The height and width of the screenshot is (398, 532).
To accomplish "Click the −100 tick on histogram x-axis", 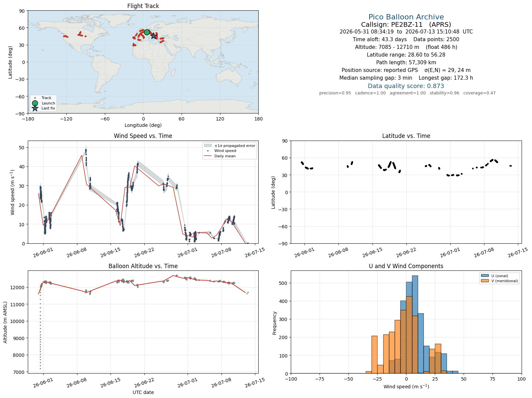I will [x=291, y=379].
